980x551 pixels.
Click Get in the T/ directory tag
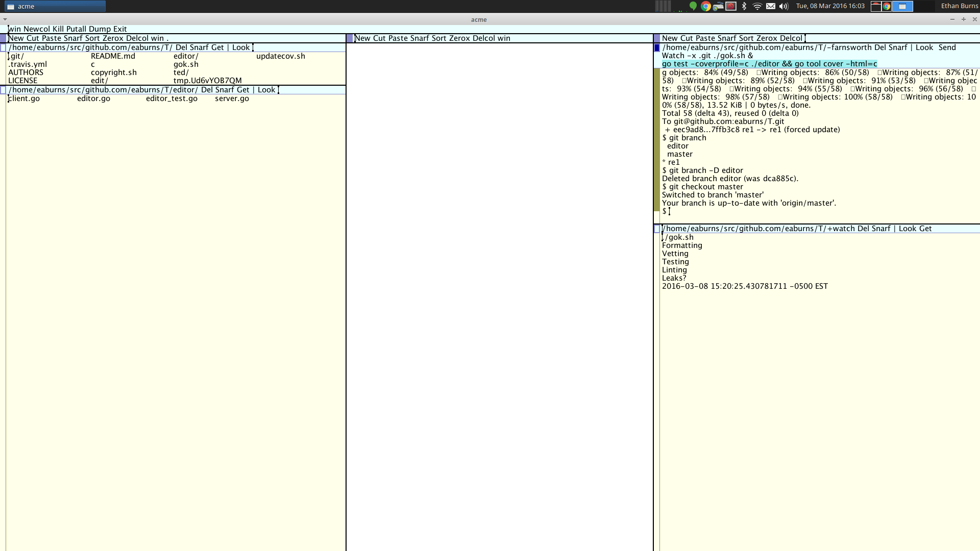pyautogui.click(x=217, y=47)
